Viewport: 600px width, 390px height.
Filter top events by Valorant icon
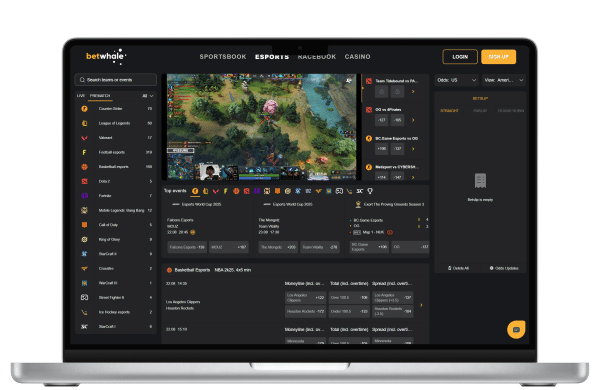tap(216, 191)
